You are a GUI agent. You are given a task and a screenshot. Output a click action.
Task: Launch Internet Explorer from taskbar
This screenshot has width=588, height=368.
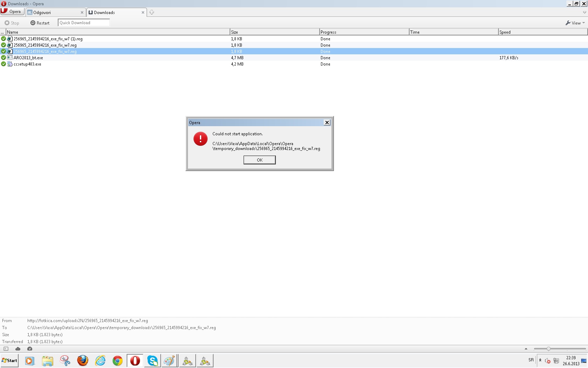pos(100,361)
